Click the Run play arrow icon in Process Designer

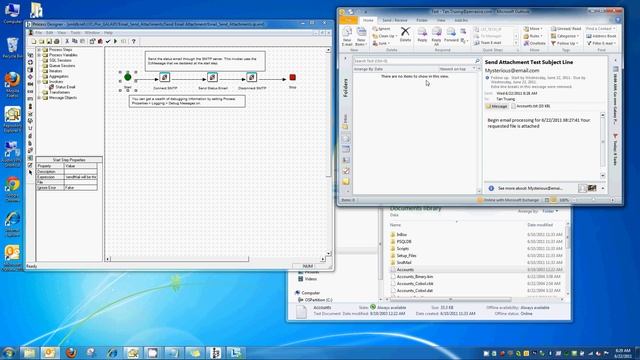click(x=116, y=41)
